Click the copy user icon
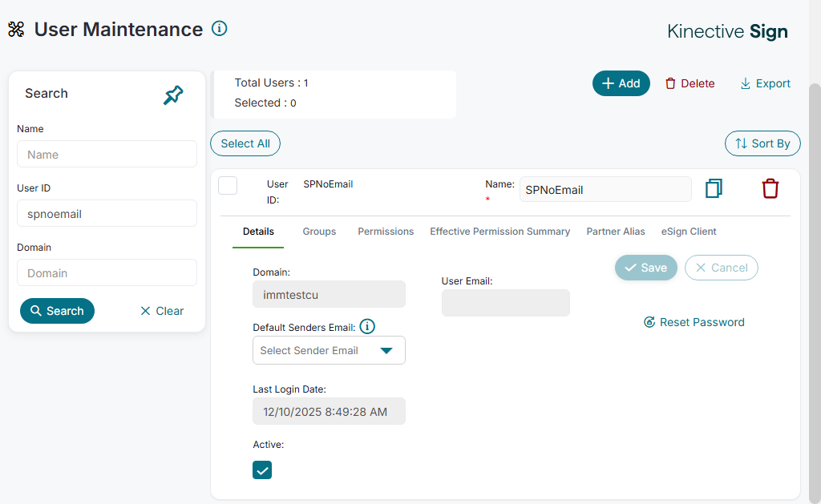 (x=714, y=188)
